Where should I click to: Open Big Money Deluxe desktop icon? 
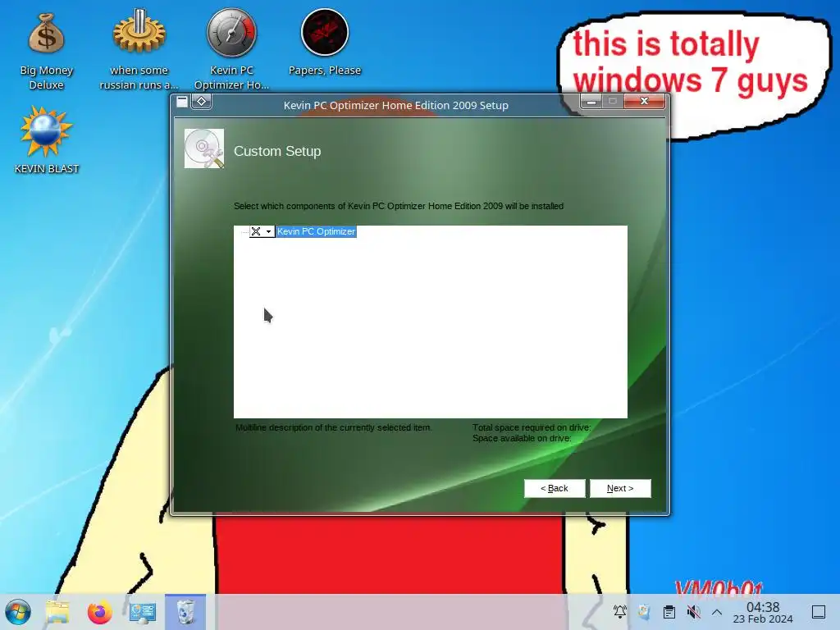[x=46, y=50]
